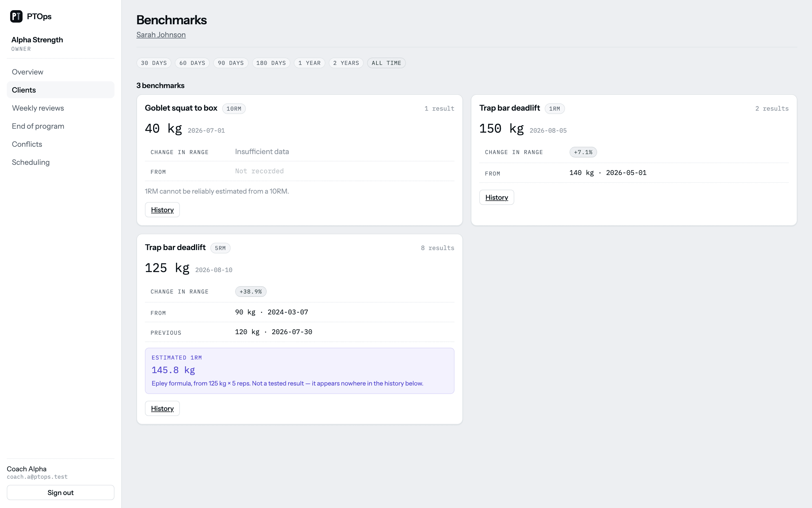812x508 pixels.
Task: Choose the 180 days range filter
Action: click(x=271, y=63)
